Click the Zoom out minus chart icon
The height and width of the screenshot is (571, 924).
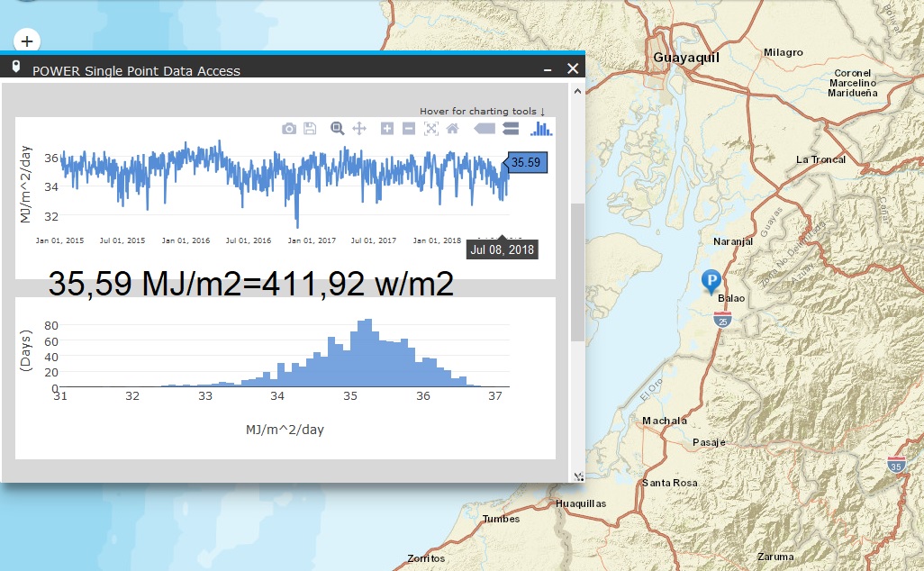[408, 129]
